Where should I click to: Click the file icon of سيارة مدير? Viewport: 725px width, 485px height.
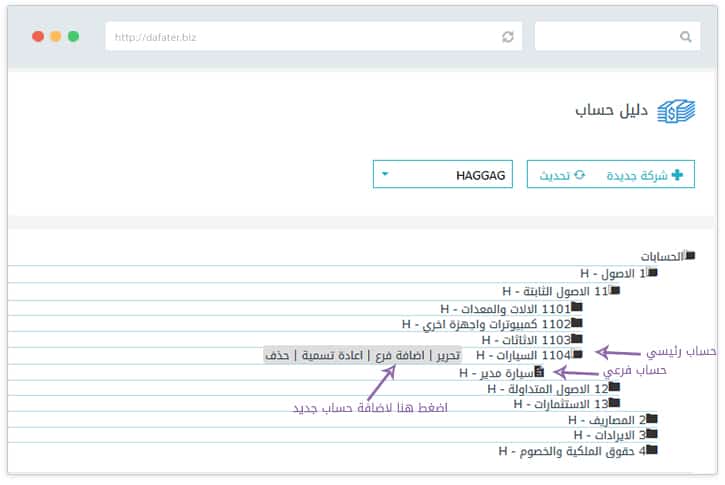tap(541, 372)
